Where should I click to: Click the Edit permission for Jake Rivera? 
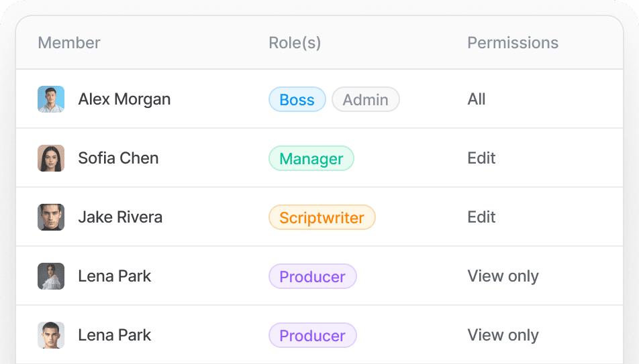[x=481, y=217]
